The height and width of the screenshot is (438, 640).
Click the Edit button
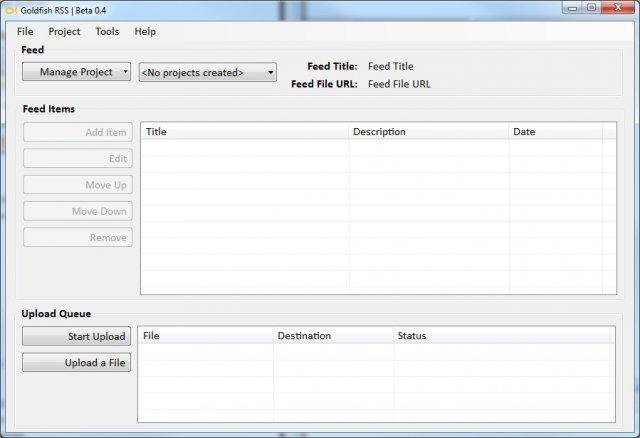click(x=78, y=158)
